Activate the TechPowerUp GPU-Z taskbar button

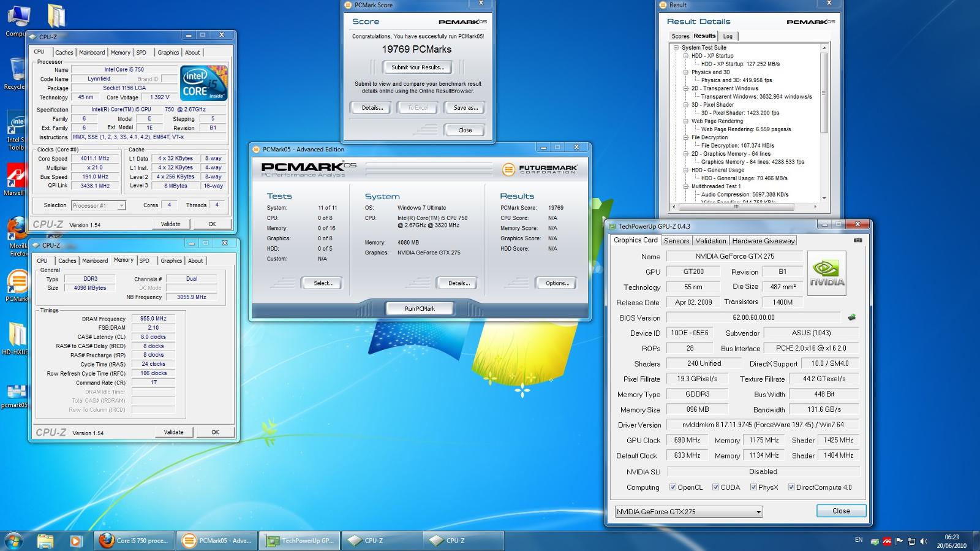(x=300, y=541)
